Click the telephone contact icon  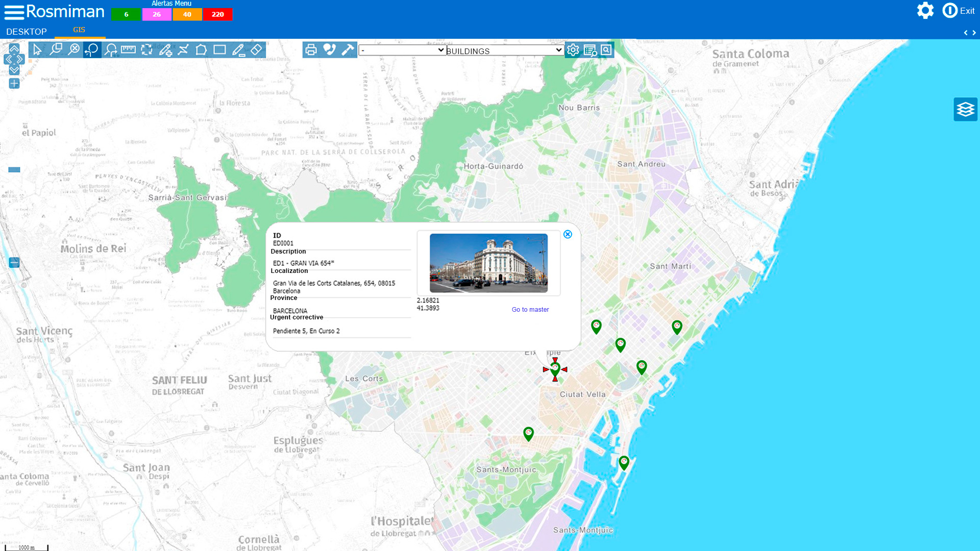click(330, 49)
